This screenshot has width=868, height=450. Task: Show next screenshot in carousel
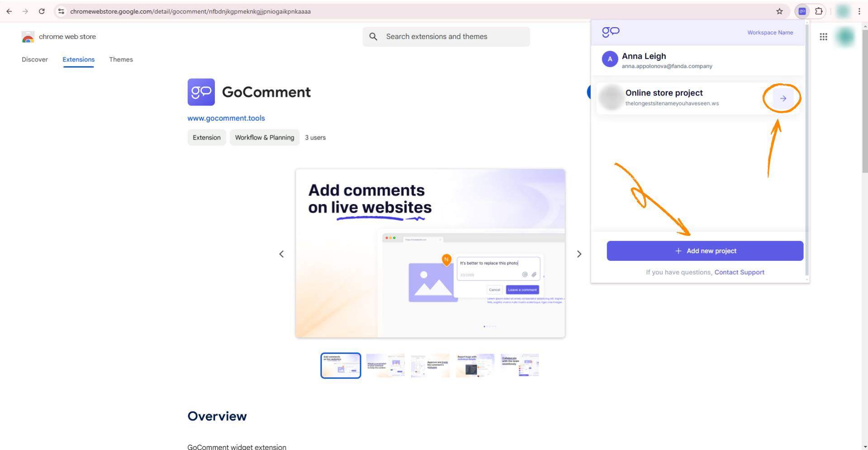point(579,254)
